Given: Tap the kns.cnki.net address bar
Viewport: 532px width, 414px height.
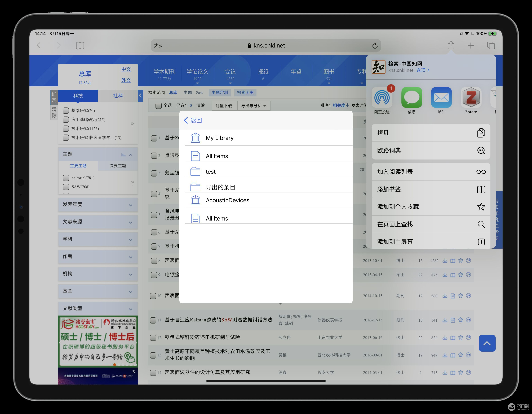Looking at the screenshot, I should (266, 46).
